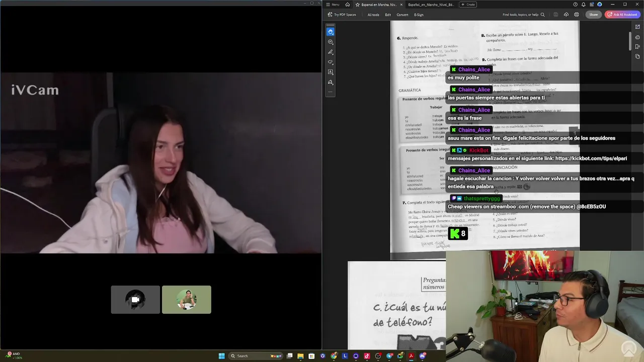Click 'es muy polite' chat message
The height and width of the screenshot is (362, 644).
click(463, 78)
